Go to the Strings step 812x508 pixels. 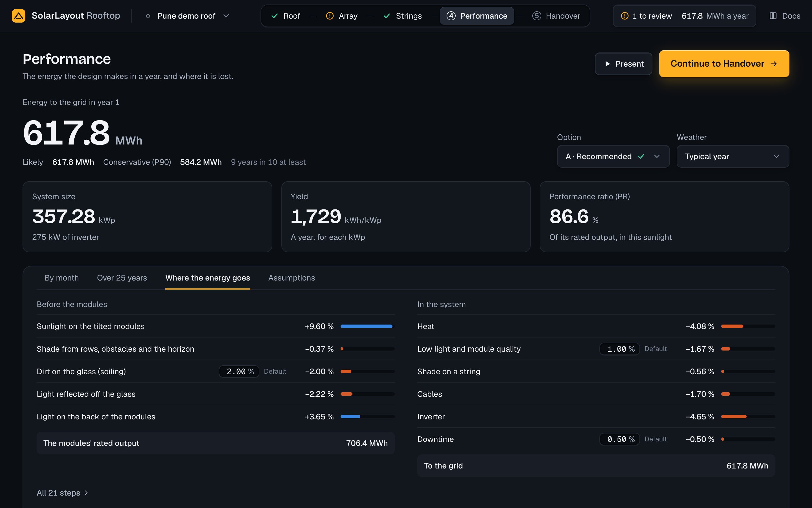point(402,16)
